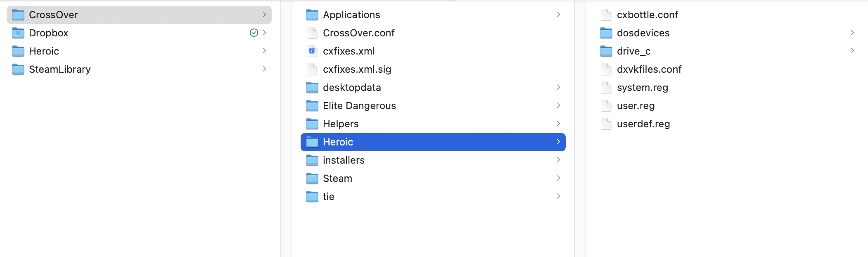
Task: Select the 'tie' folder name
Action: tap(329, 197)
